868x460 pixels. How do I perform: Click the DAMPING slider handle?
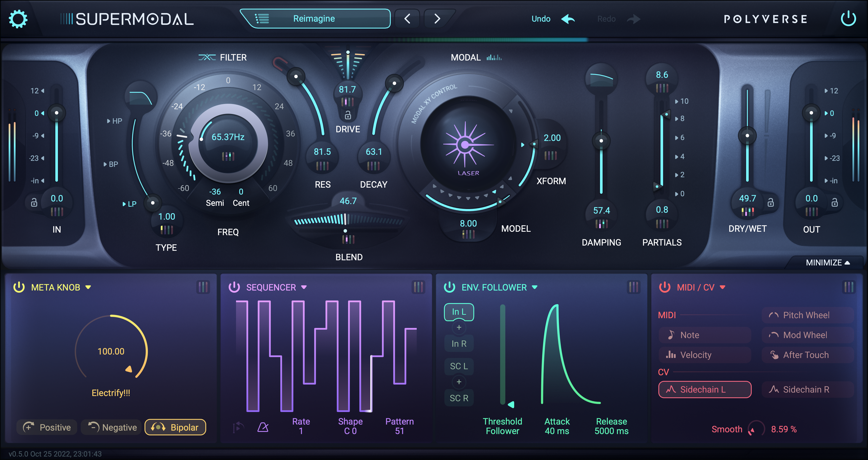[601, 141]
